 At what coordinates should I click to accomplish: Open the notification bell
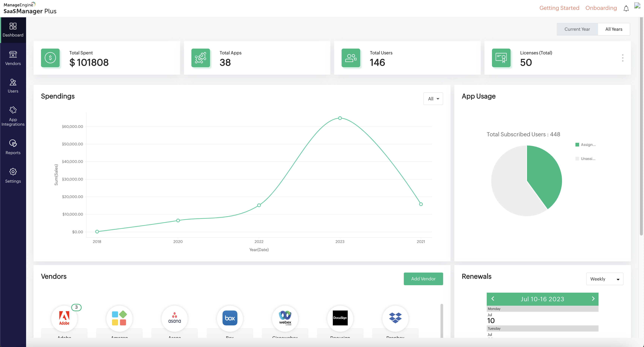(x=626, y=8)
